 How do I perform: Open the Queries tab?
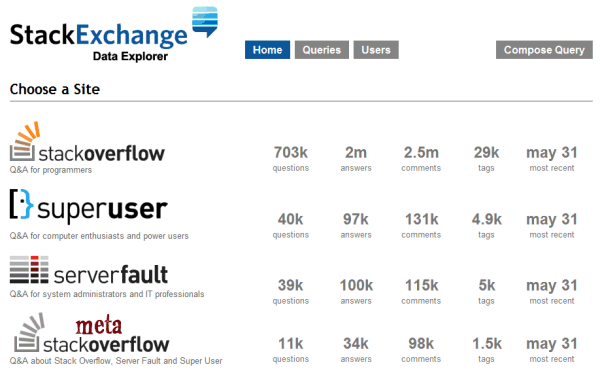(x=322, y=50)
